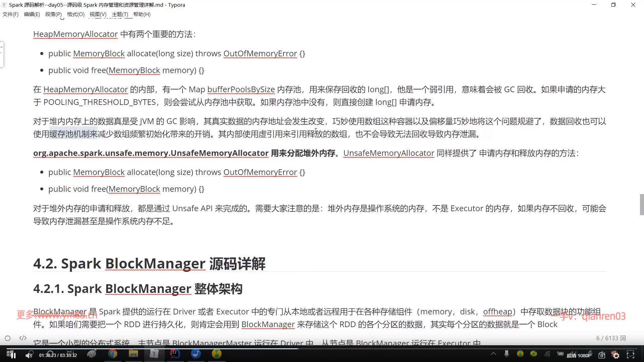
Task: Enter fullscreen video mode
Action: coord(630,355)
